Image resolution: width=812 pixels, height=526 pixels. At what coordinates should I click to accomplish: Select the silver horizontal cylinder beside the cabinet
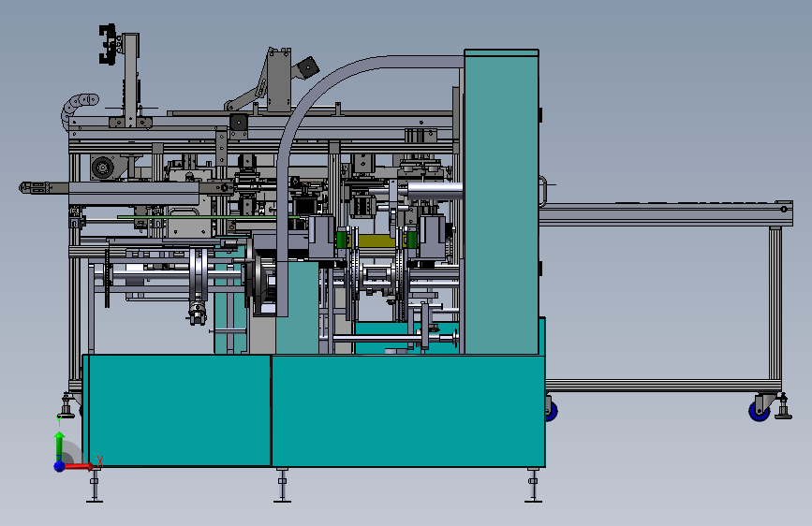[434, 190]
